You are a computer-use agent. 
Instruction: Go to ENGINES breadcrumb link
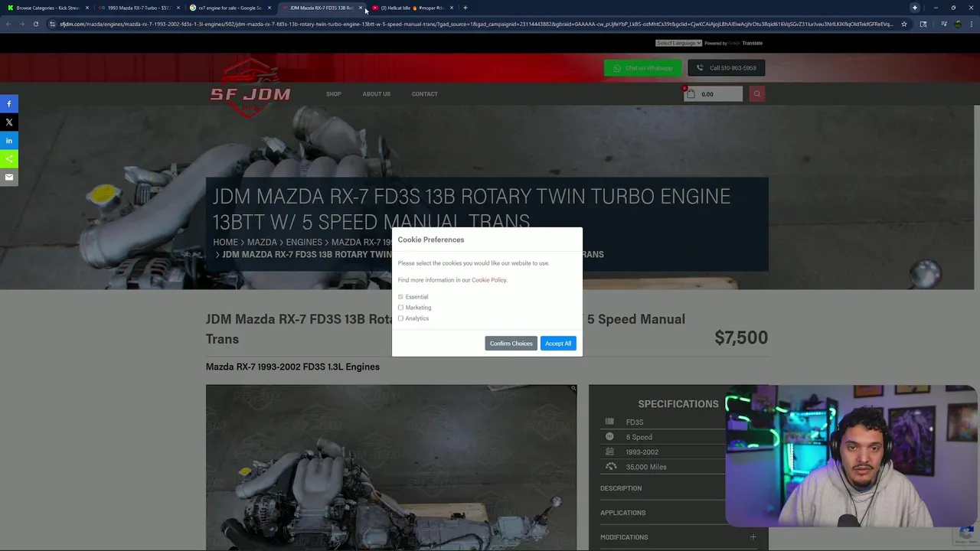point(304,242)
